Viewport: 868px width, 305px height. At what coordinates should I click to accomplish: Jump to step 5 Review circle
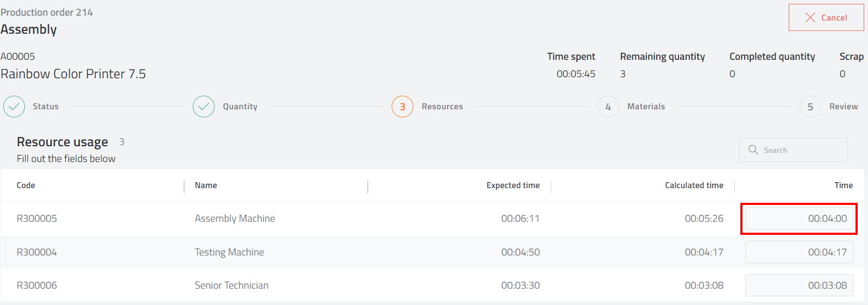click(x=810, y=107)
